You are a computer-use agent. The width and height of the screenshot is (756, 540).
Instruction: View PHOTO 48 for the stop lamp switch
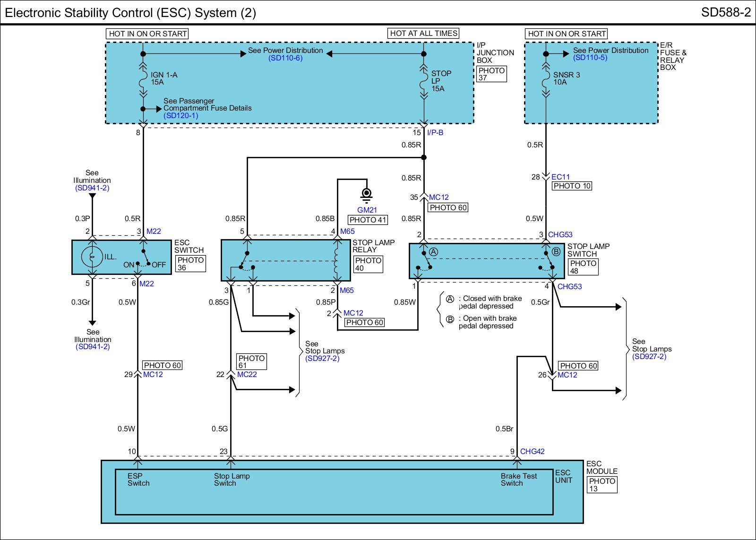(583, 267)
